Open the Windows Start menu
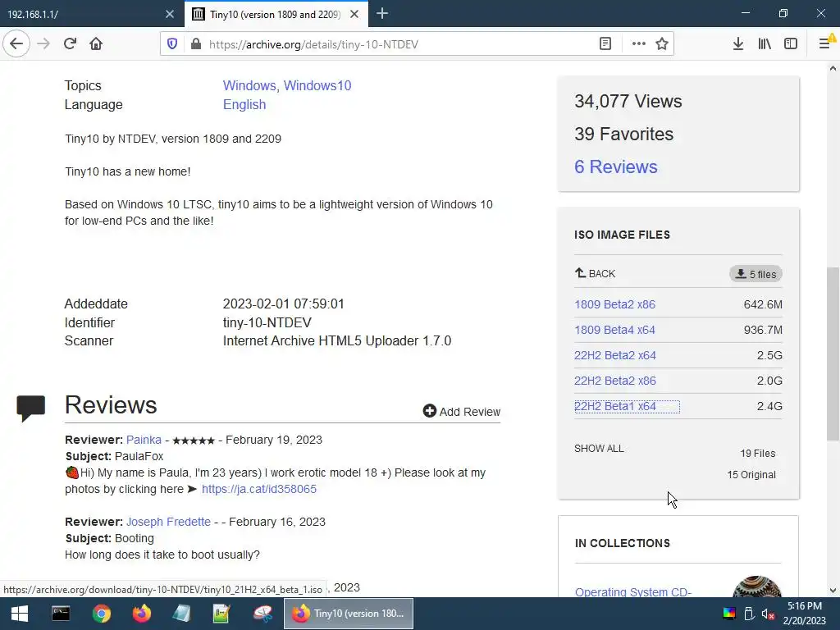The width and height of the screenshot is (840, 630). coord(20,614)
